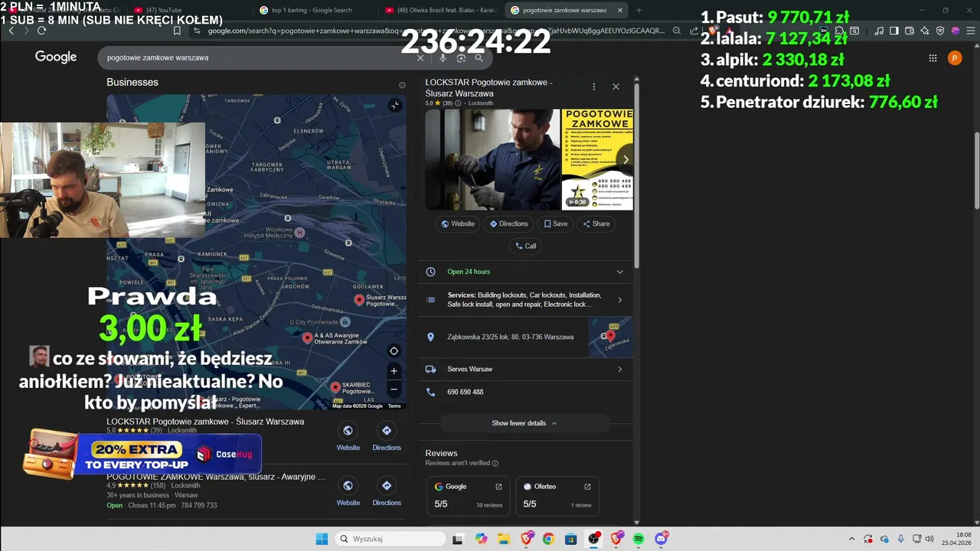Share the LOCKSTAR business listing
980x551 pixels.
596,223
